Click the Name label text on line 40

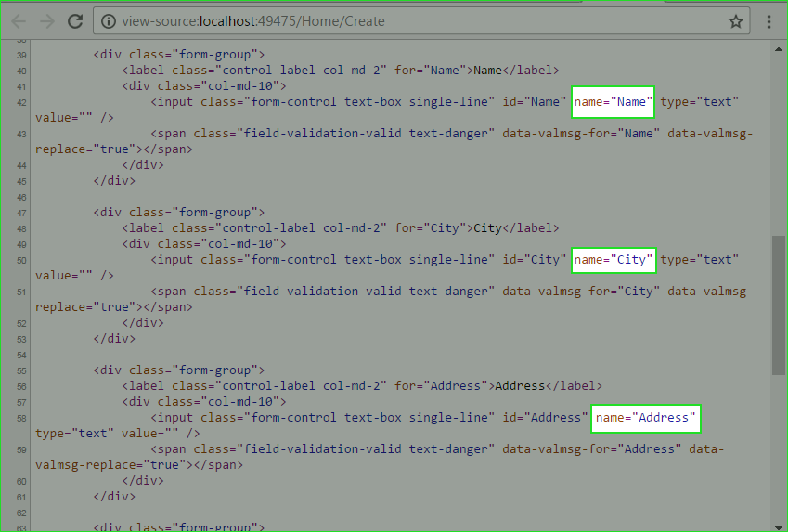click(487, 71)
